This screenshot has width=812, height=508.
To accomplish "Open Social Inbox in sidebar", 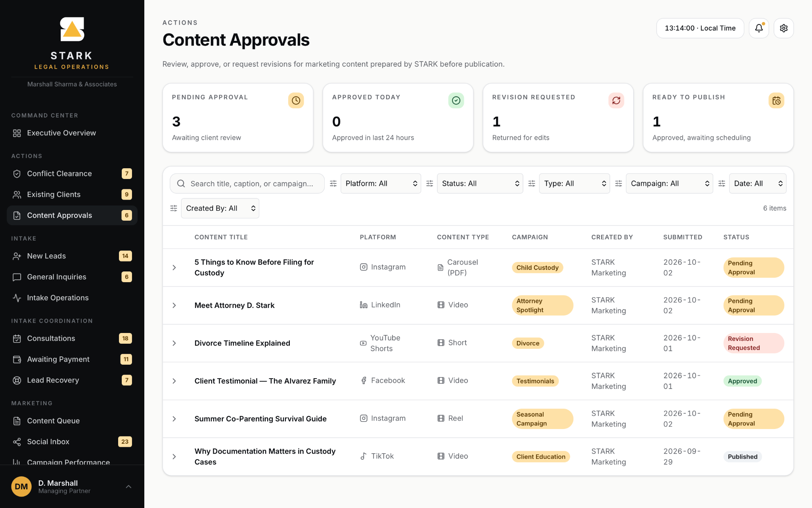I will (72, 442).
